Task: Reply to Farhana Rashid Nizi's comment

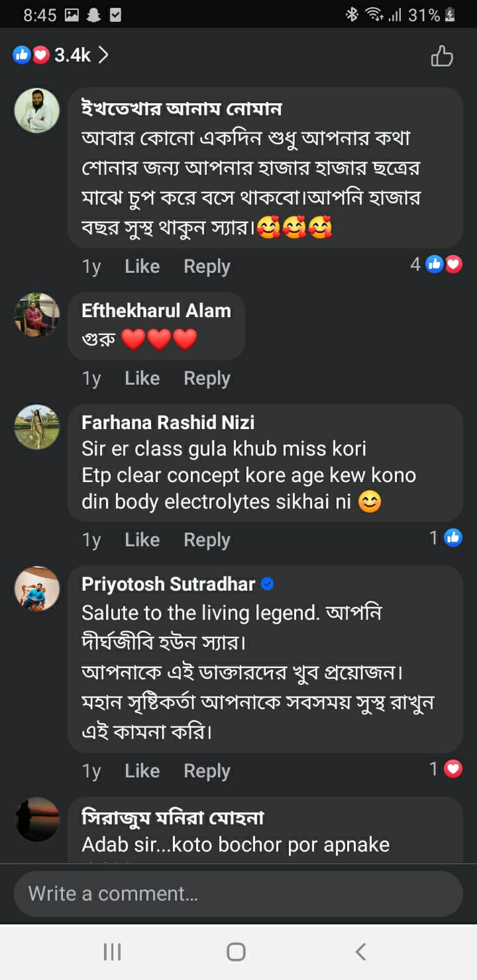Action: pos(207,540)
